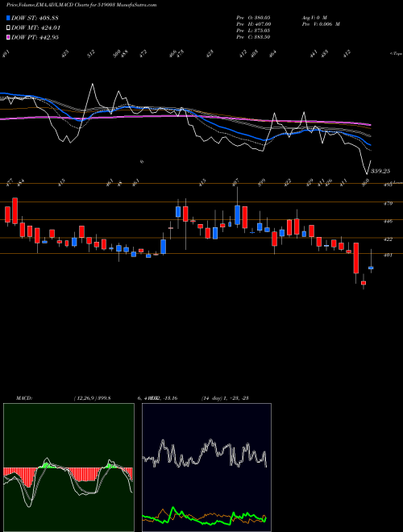Select the DOW PT: 442.95 label
403x532 pixels.
[35, 37]
